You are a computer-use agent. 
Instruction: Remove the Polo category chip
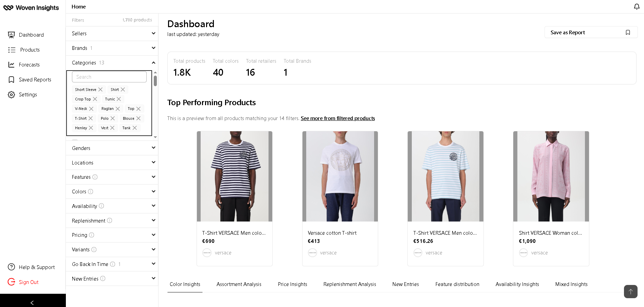[x=113, y=118]
